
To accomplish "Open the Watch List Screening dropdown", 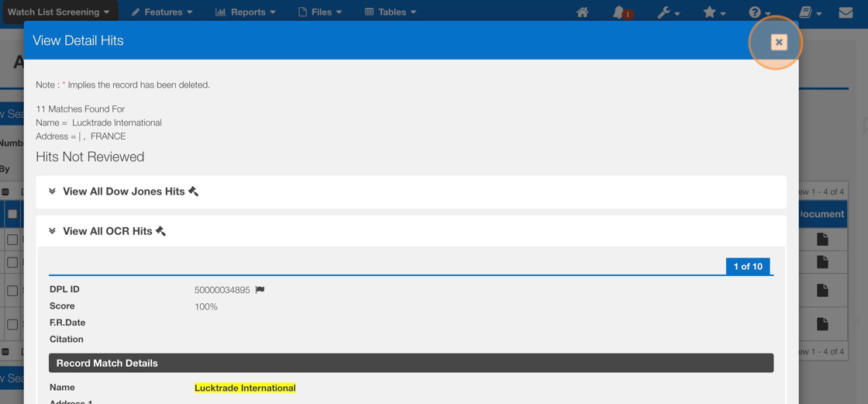I will [x=59, y=12].
